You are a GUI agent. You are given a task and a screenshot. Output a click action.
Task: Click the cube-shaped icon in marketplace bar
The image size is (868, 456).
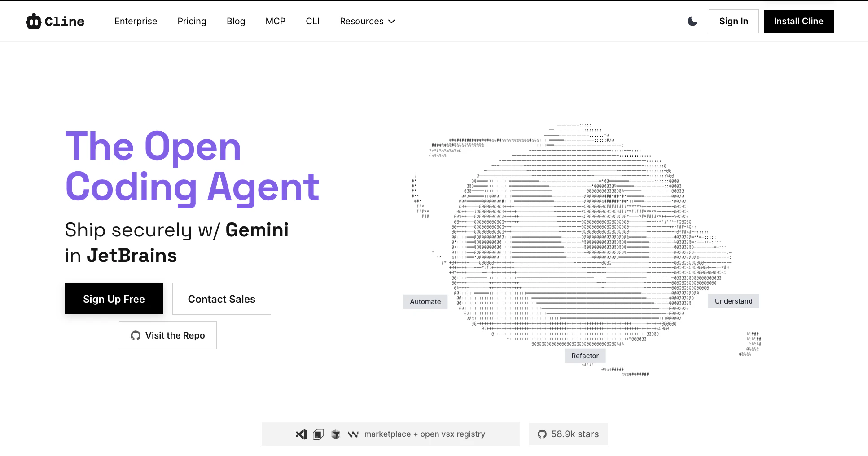click(x=336, y=434)
